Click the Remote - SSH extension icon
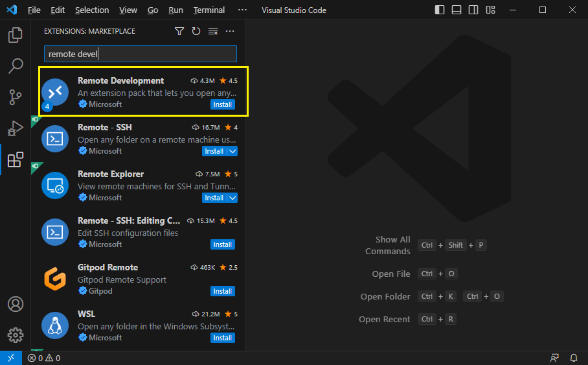 pos(55,139)
